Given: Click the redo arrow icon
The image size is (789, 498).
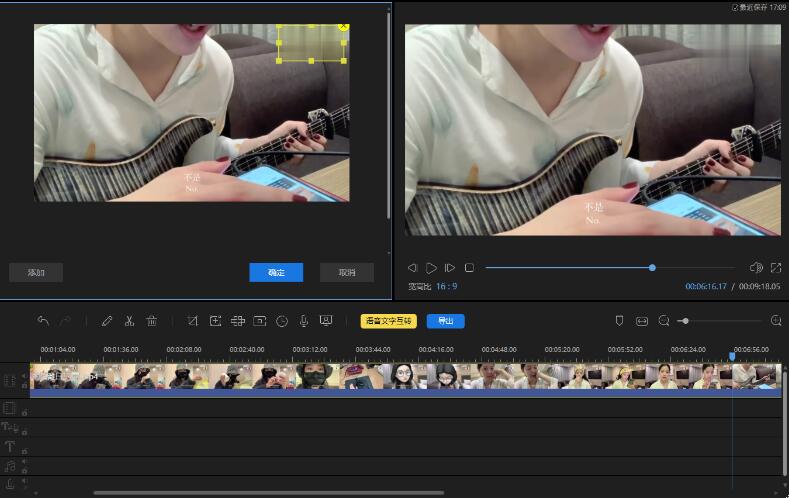Looking at the screenshot, I should [65, 320].
